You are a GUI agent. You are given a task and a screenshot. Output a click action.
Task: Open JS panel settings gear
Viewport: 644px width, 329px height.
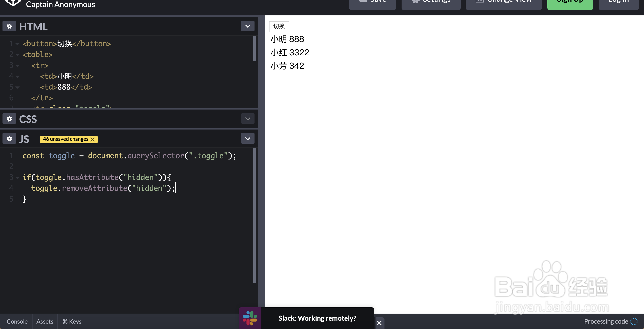9,138
